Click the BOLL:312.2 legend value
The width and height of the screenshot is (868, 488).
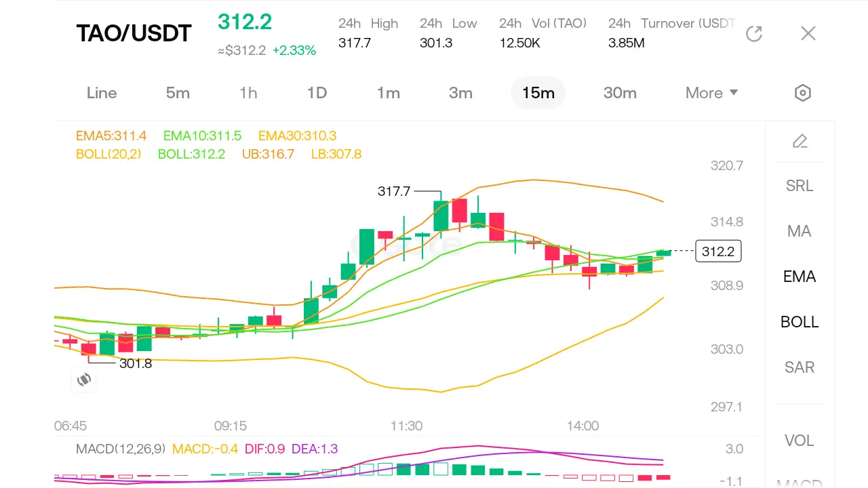click(191, 155)
